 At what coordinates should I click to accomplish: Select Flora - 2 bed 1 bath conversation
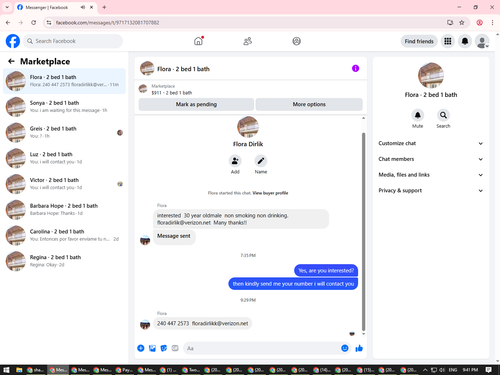pos(64,81)
